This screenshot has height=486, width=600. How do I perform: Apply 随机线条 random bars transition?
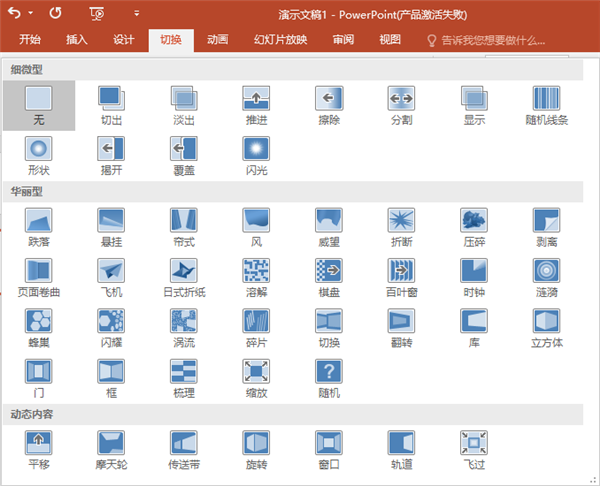pos(546,105)
